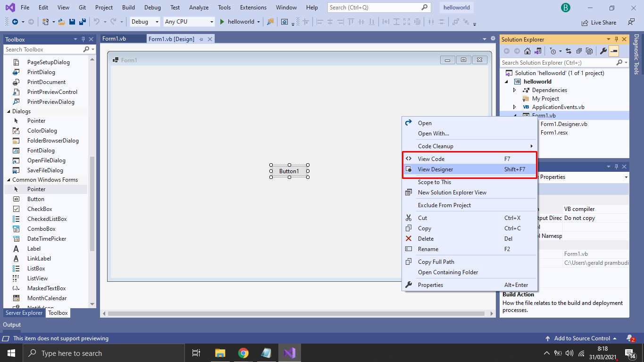
Task: Open Properties using the wrench icon
Action: click(603, 51)
